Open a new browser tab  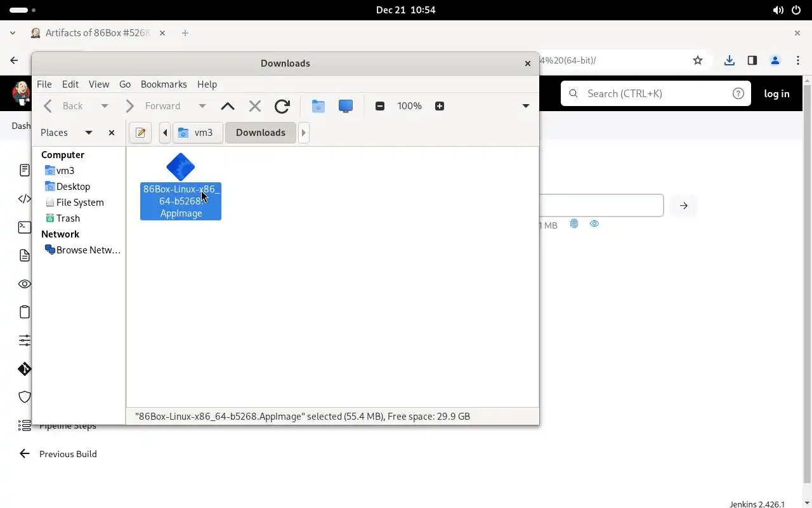coord(185,33)
